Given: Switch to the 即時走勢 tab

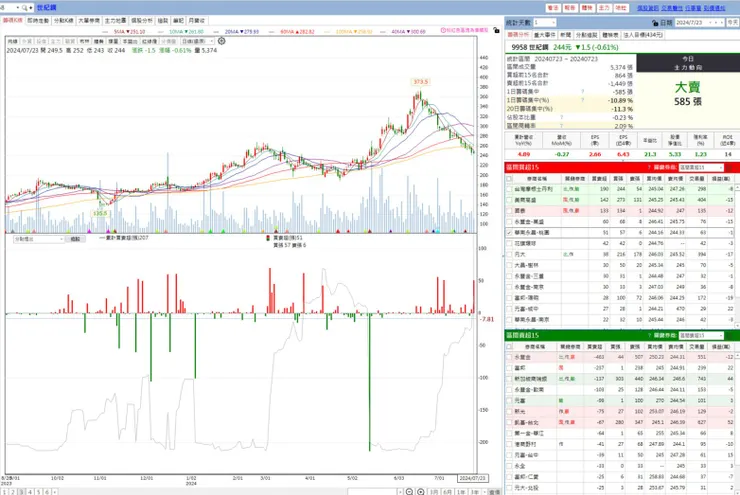Looking at the screenshot, I should pyautogui.click(x=38, y=21).
